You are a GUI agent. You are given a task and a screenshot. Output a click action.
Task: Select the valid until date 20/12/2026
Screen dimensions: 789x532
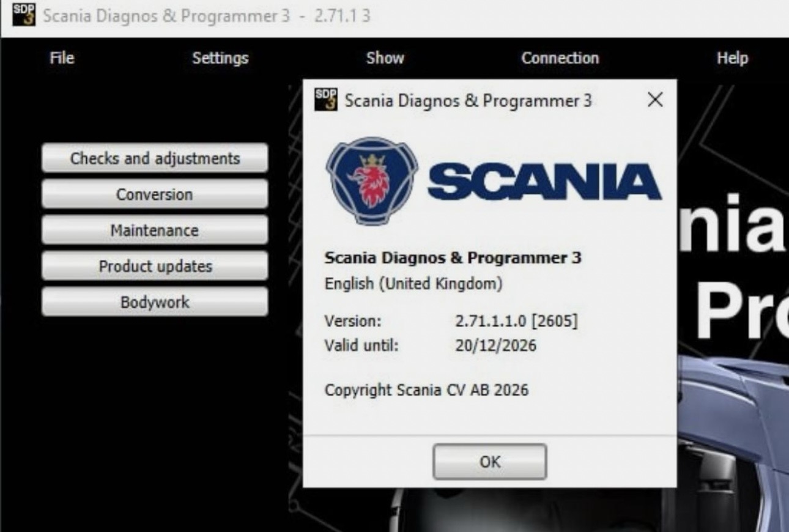click(495, 345)
